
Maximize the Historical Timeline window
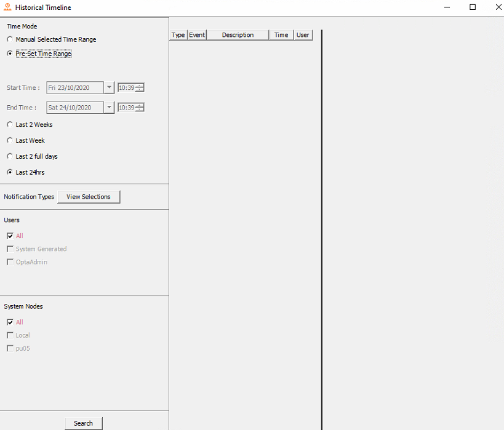pos(473,7)
